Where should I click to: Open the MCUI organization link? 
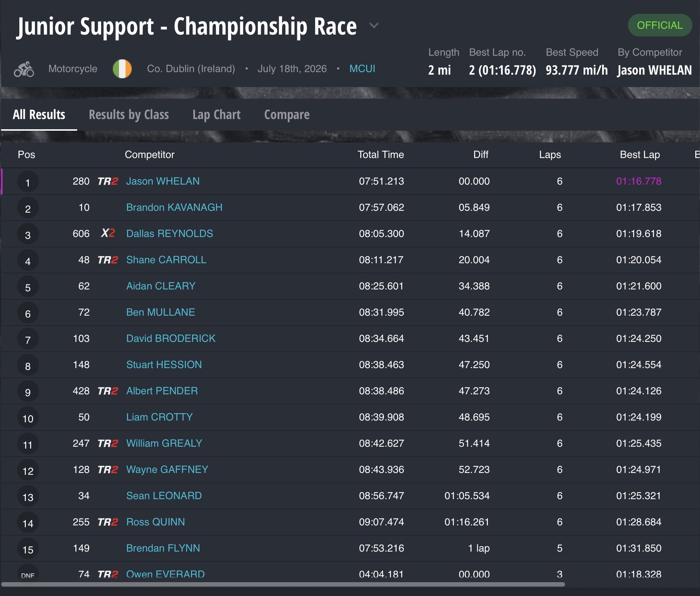[x=362, y=69]
